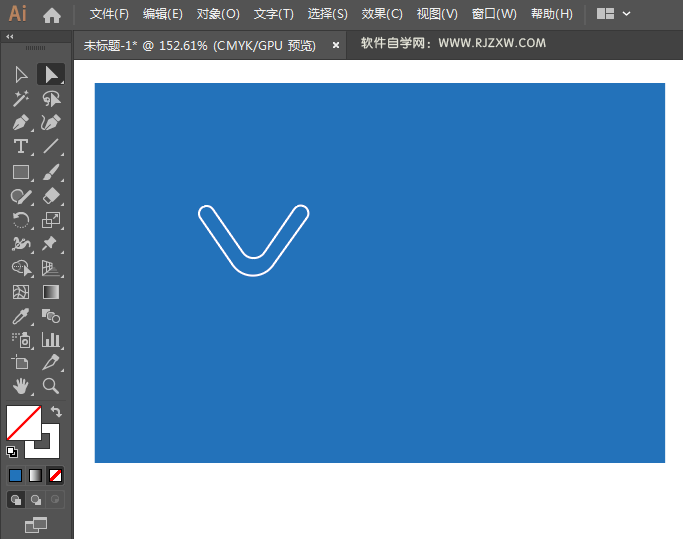The image size is (683, 539).
Task: Apply solid Color mode button
Action: 15,475
